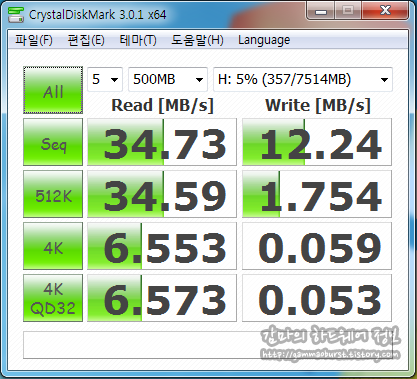Start the 4K QD32 benchmark test

pyautogui.click(x=53, y=298)
